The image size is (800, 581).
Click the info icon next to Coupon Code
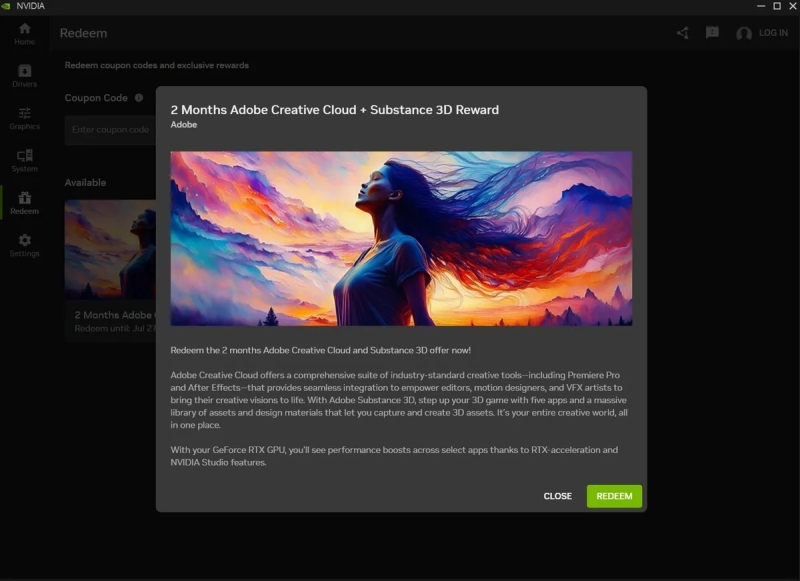(137, 97)
